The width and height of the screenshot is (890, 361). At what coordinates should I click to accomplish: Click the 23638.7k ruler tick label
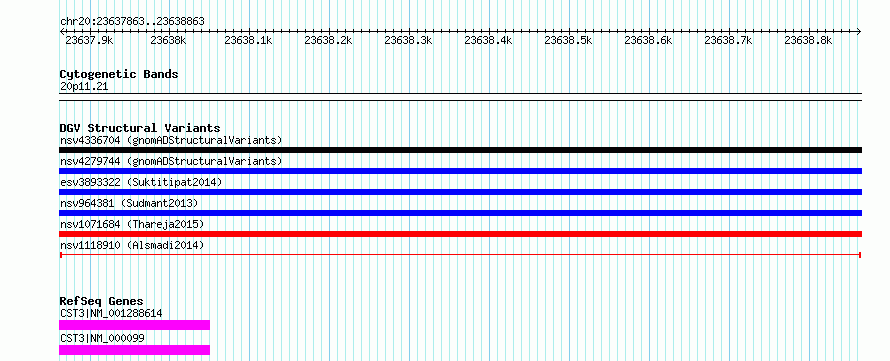click(x=728, y=40)
